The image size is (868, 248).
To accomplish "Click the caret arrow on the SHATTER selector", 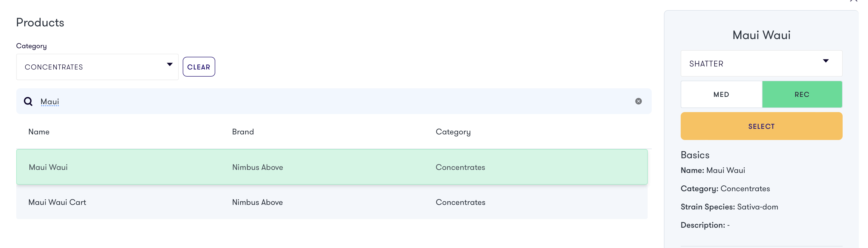I will (x=826, y=61).
